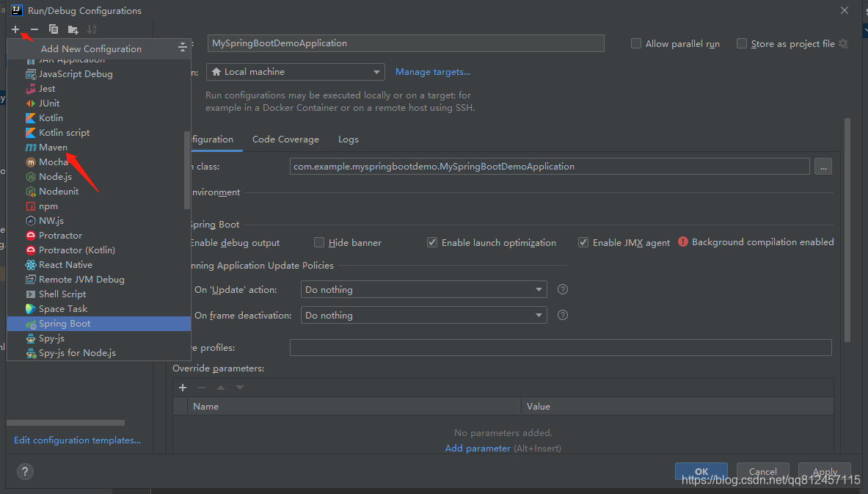Click the plus Add New Configuration icon
The height and width of the screenshot is (494, 868).
(x=15, y=29)
